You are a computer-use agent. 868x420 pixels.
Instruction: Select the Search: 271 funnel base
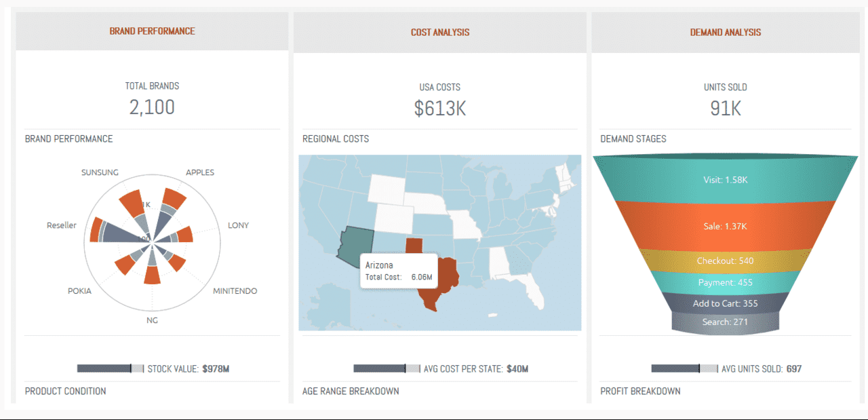(x=726, y=322)
